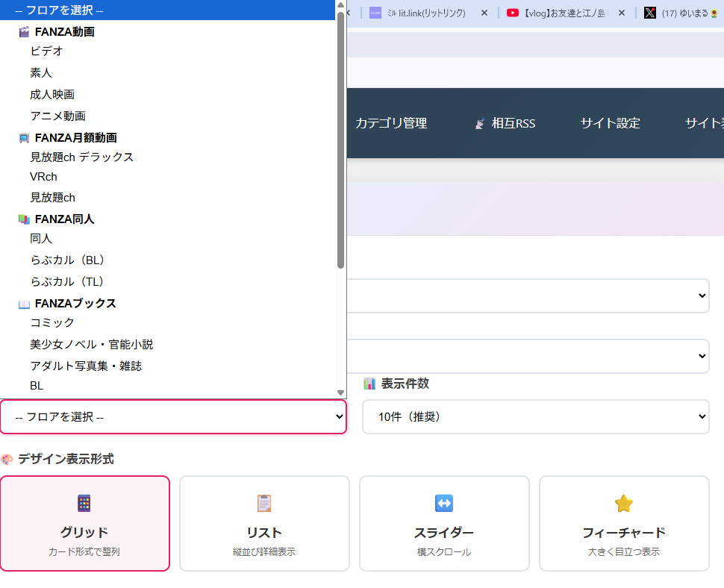Image resolution: width=724 pixels, height=588 pixels.
Task: Pick the スライダー slider layout card
Action: click(444, 524)
